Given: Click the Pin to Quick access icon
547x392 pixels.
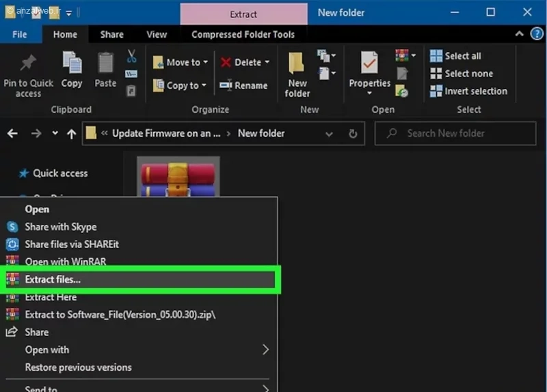Looking at the screenshot, I should click(28, 64).
